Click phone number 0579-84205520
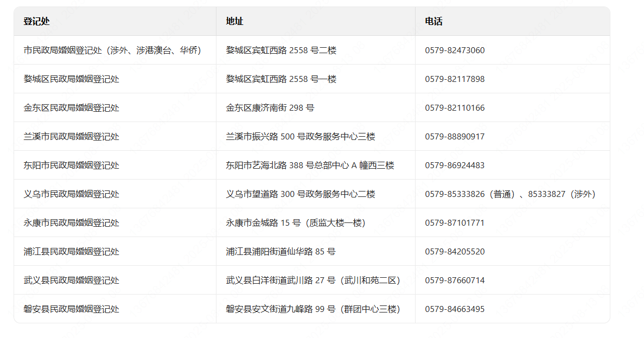Screen dimensions: 644x338 455,251
